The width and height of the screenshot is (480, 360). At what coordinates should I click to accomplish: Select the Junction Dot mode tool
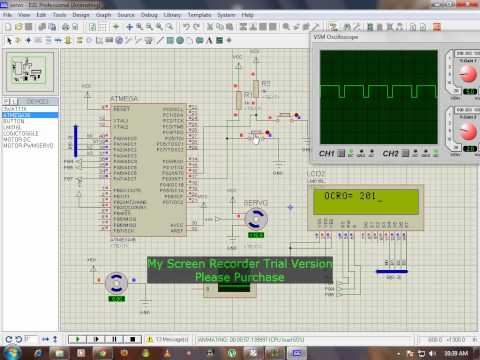28,41
